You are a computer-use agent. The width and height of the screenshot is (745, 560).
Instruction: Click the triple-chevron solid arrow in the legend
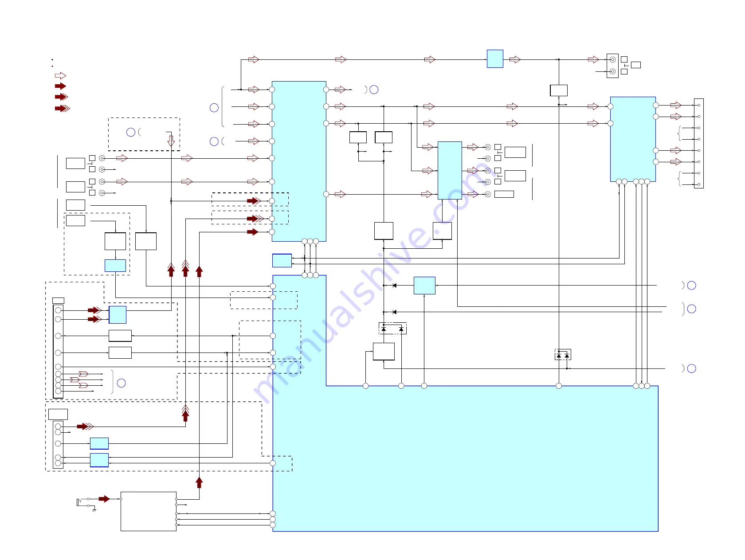point(63,108)
